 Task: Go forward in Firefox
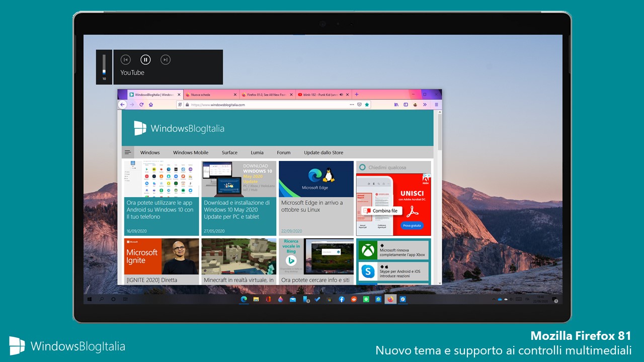click(132, 105)
